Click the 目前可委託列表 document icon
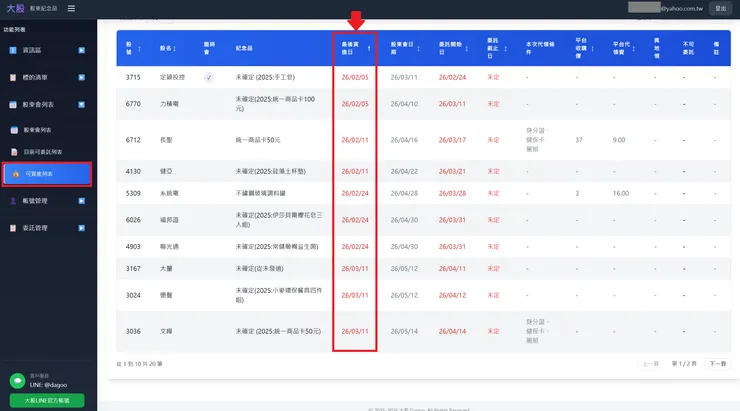 [14, 152]
